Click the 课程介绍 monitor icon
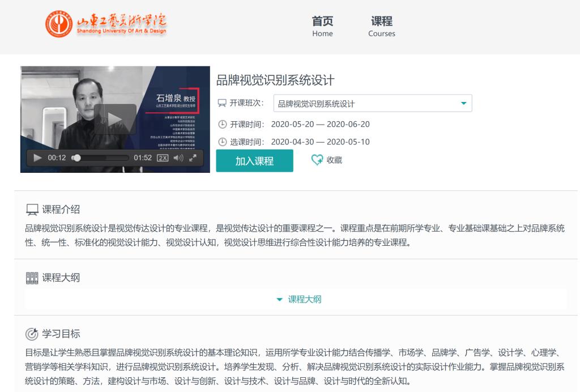This screenshot has height=392, width=580. (x=32, y=210)
